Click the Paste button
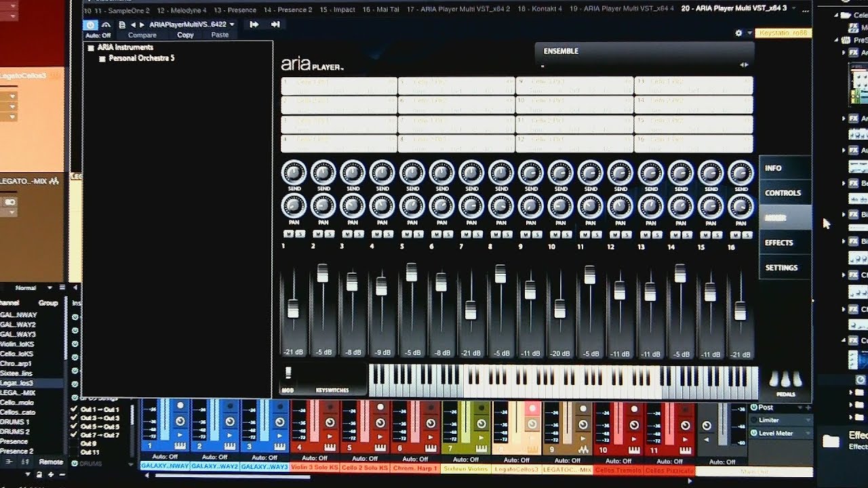 tap(220, 35)
